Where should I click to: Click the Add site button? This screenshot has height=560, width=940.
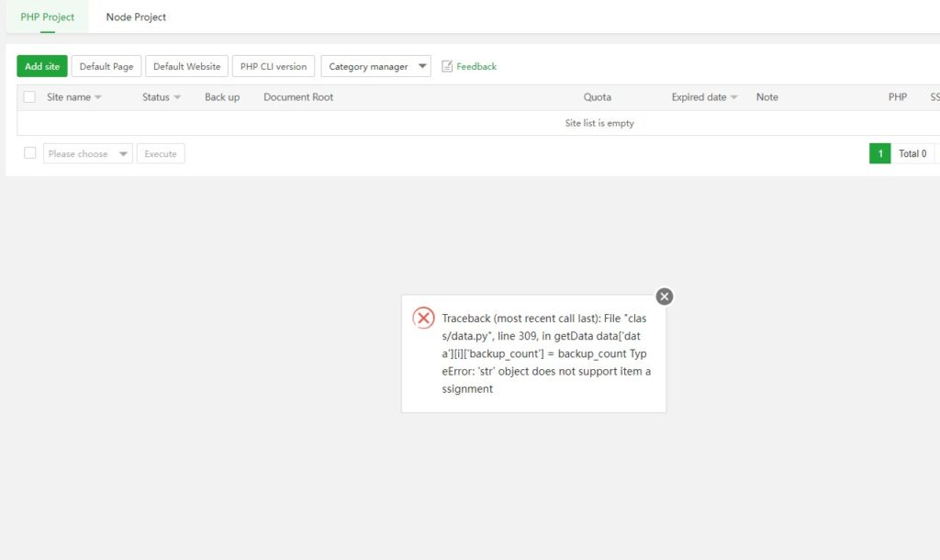click(41, 65)
